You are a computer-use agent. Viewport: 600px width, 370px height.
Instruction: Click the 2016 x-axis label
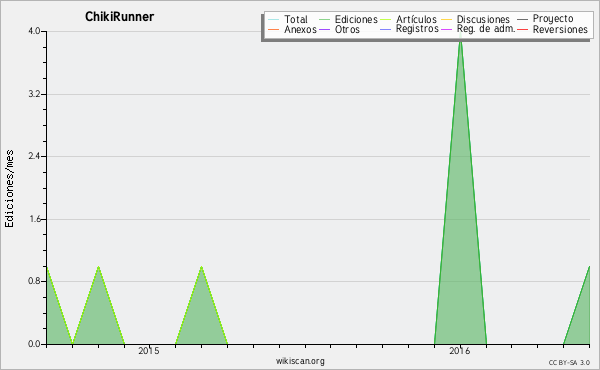pos(460,351)
